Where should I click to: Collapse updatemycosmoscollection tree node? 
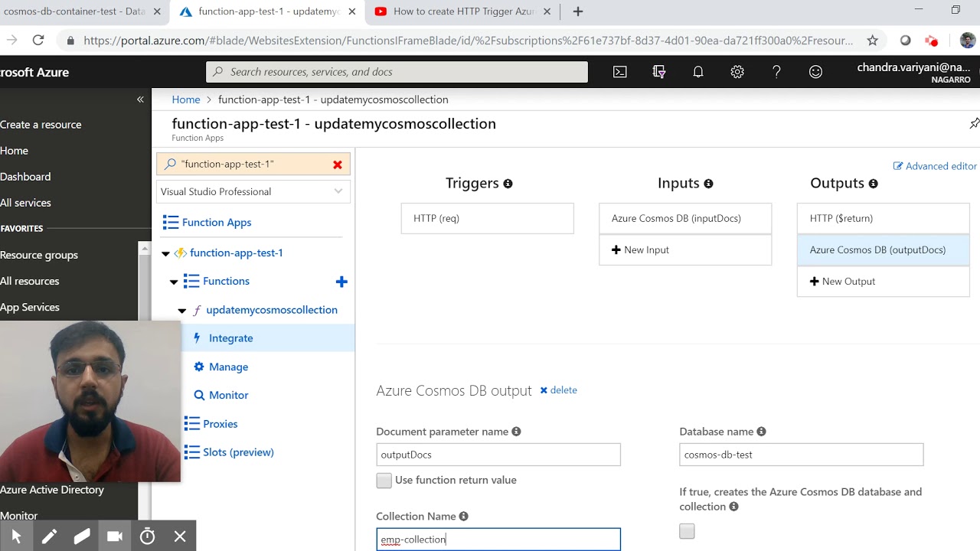point(182,310)
